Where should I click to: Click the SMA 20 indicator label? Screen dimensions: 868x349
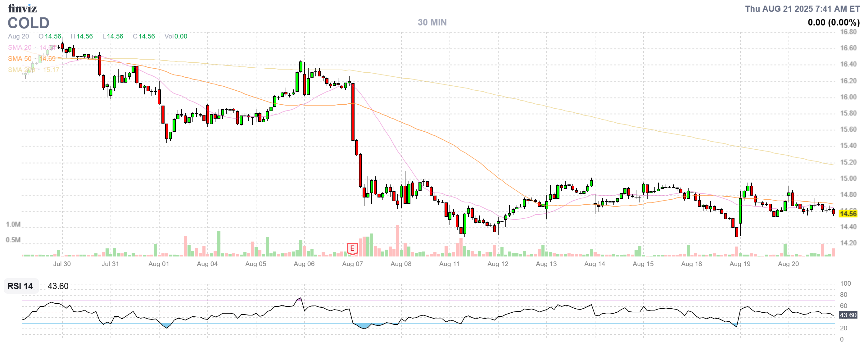point(20,48)
